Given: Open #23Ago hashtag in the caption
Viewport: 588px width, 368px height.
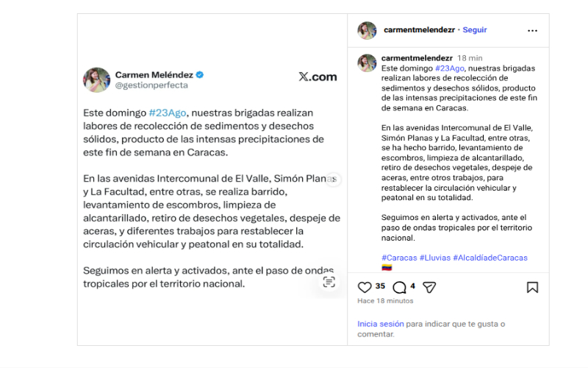Looking at the screenshot, I should [x=450, y=68].
